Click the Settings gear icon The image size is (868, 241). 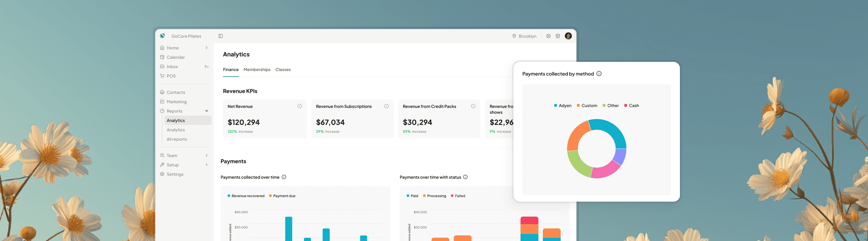pyautogui.click(x=162, y=174)
